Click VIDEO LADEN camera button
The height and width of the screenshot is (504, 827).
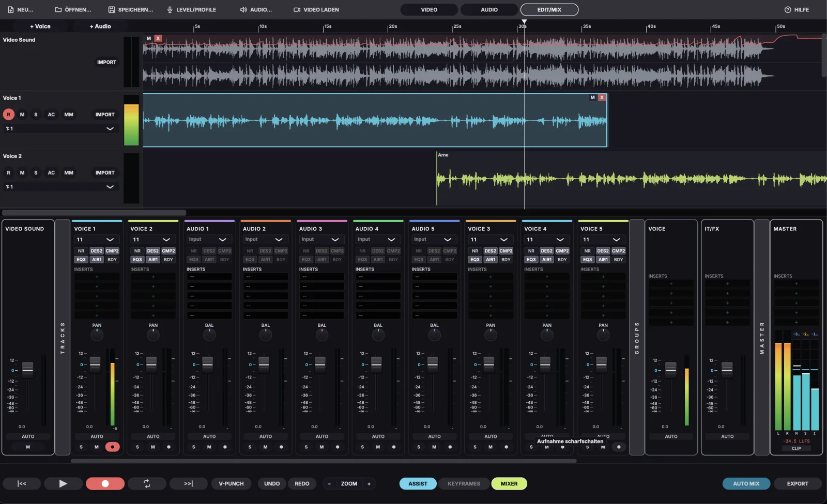point(316,10)
